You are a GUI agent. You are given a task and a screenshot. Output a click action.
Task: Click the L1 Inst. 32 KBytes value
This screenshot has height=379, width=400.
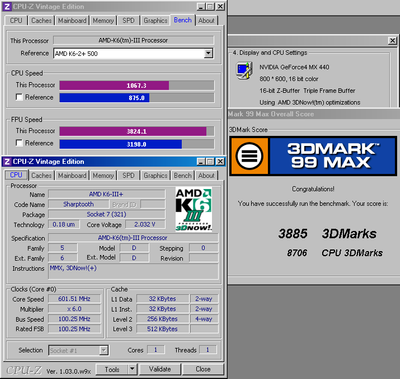162,309
